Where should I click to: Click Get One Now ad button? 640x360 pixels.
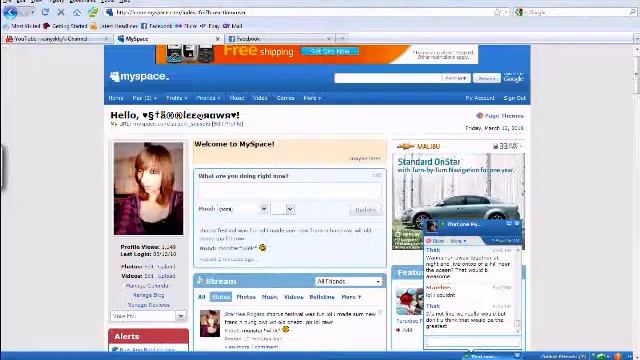click(x=330, y=51)
